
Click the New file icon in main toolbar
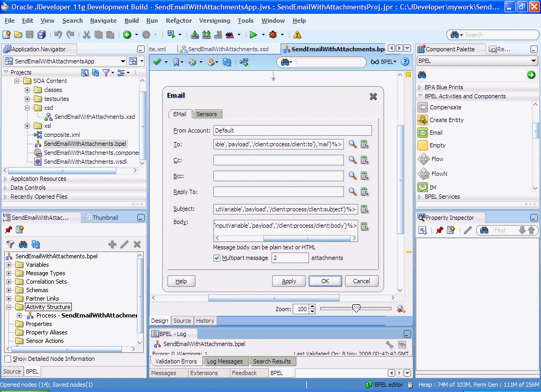(6, 34)
